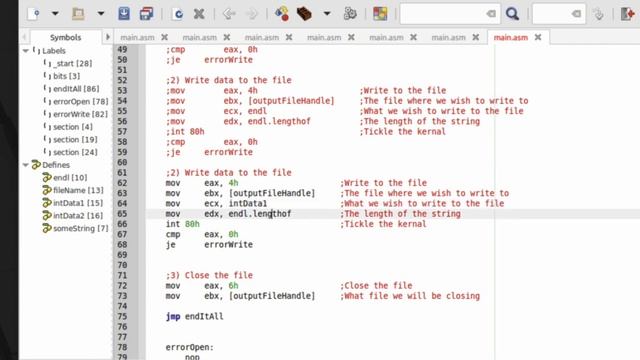Navigate back one location

point(229,14)
